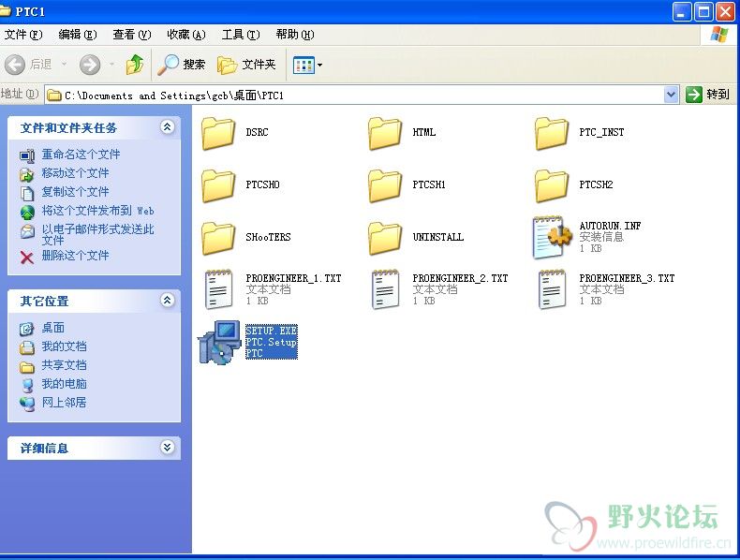The height and width of the screenshot is (560, 740).
Task: Click the Windows flag logo in the menu bar
Action: 718,35
